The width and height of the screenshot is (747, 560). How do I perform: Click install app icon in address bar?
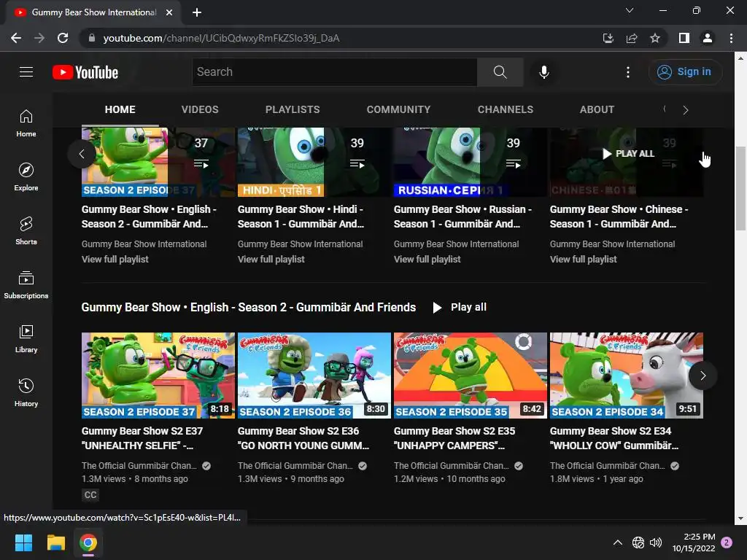click(x=608, y=38)
